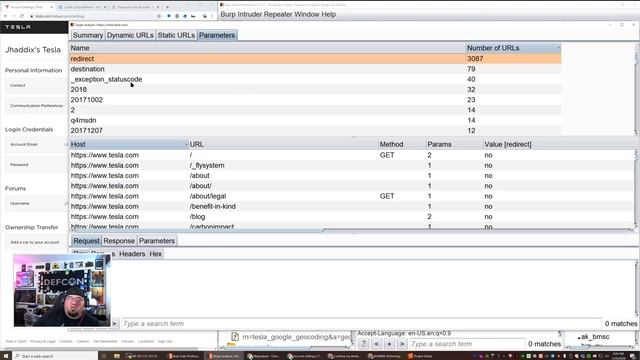This screenshot has height=360, width=640.
Task: Open a new browser tab
Action: 167,7
